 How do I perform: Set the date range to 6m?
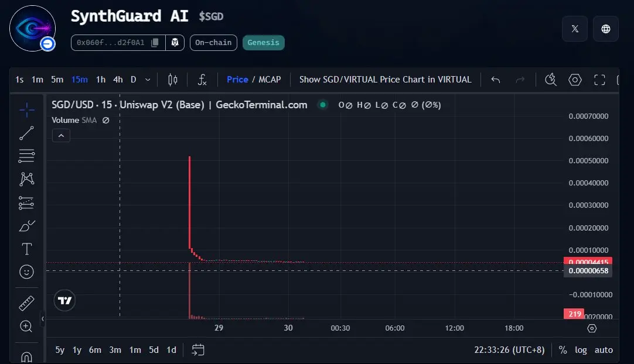[95, 350]
